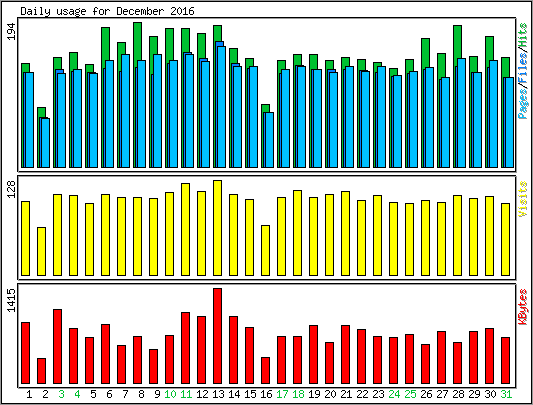Click day label '1' on the x-axis
This screenshot has width=533, height=405.
pyautogui.click(x=29, y=394)
